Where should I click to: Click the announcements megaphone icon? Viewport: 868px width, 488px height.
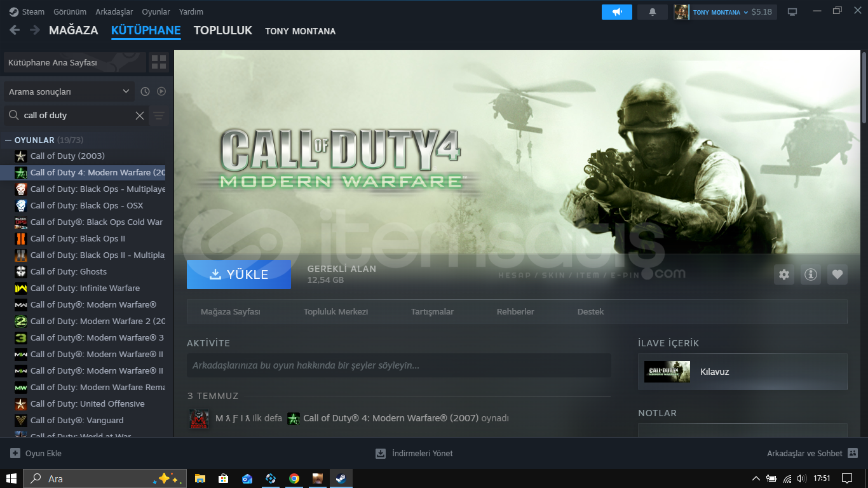(x=616, y=12)
